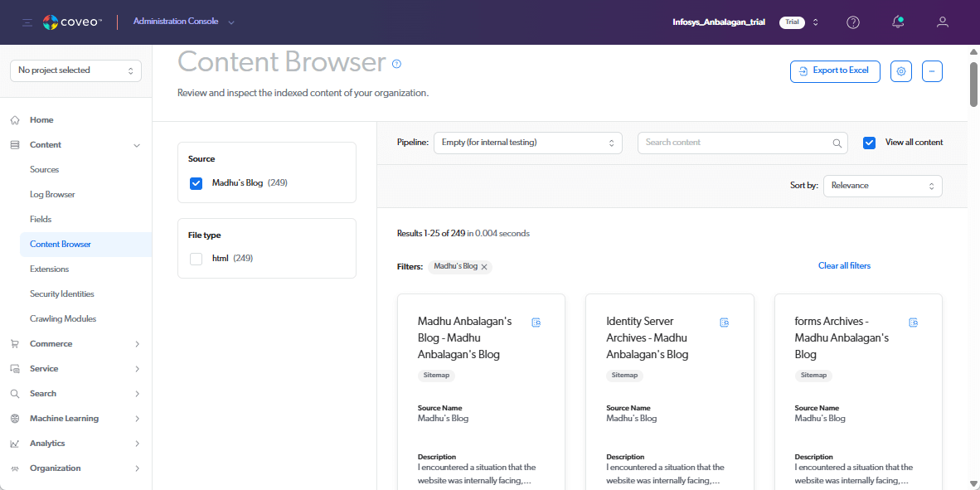Screen dimensions: 980x490
Task: Click the three-dot more options button
Action: 932,71
